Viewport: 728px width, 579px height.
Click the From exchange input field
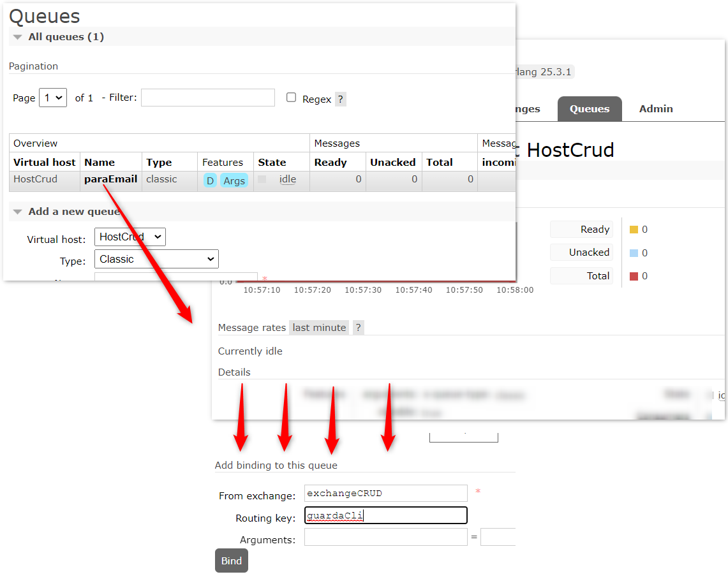click(x=385, y=494)
